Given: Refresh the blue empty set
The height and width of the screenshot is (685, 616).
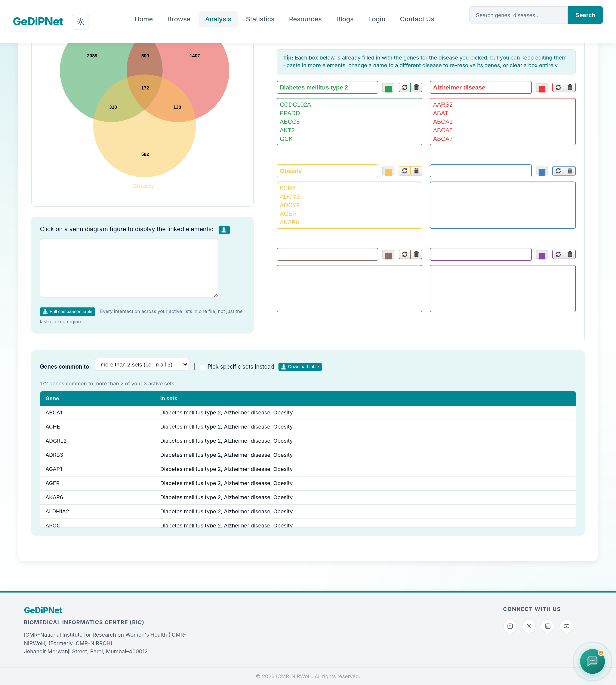Looking at the screenshot, I should pyautogui.click(x=558, y=171).
